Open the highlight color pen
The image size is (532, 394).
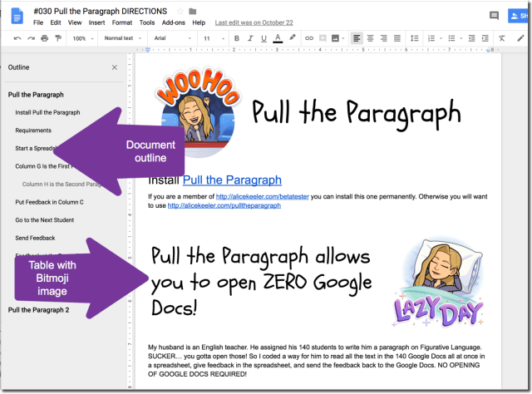click(x=293, y=37)
